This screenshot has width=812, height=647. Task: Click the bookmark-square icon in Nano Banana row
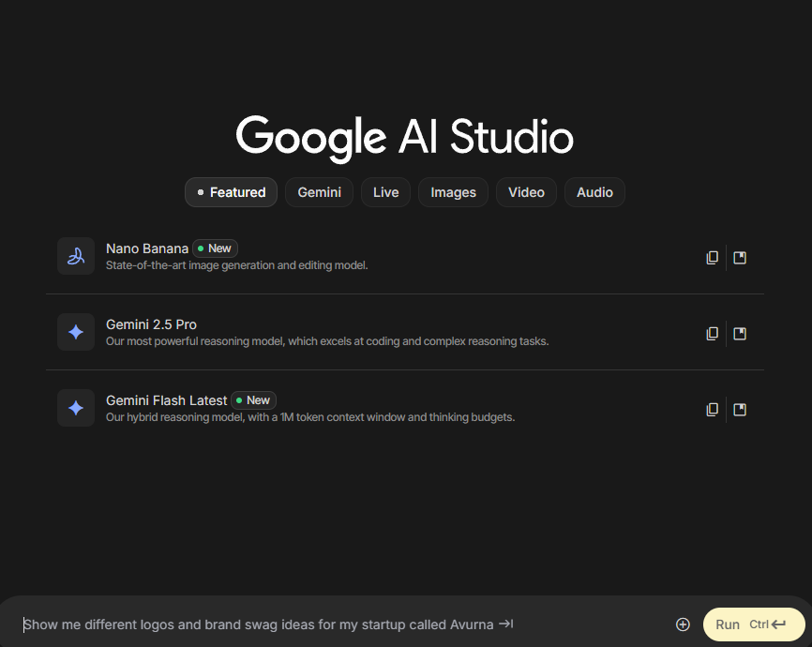click(740, 258)
